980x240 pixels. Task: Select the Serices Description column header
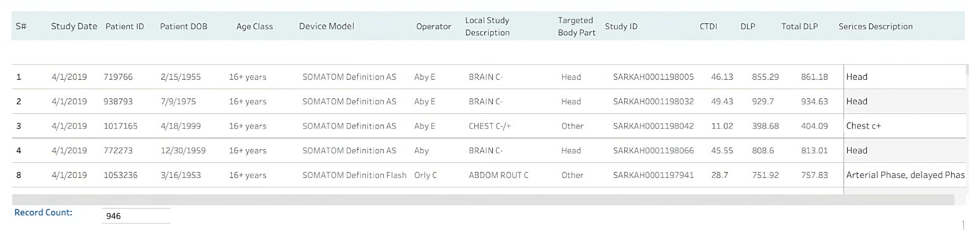[x=875, y=26]
